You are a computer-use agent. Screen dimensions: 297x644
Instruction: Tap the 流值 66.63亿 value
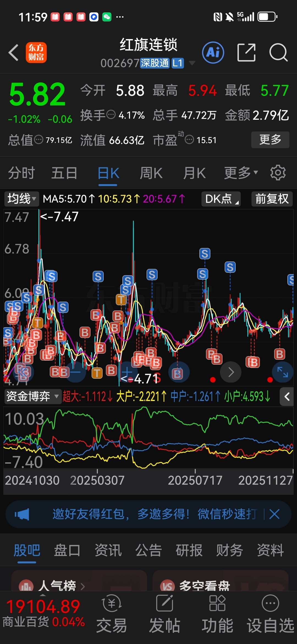112,140
